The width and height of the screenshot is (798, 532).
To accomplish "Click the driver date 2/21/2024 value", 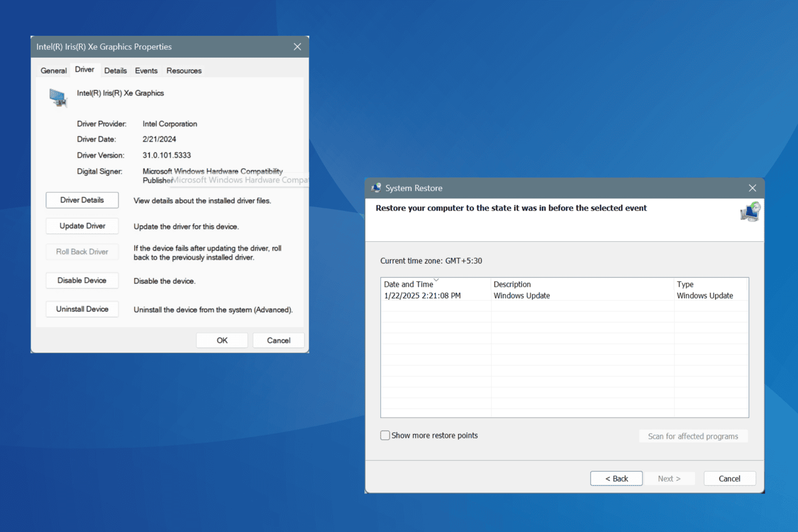I will [159, 139].
